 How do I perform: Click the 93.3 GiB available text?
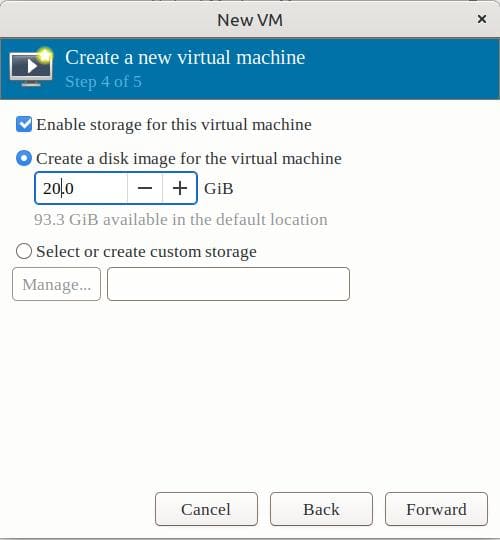(181, 220)
